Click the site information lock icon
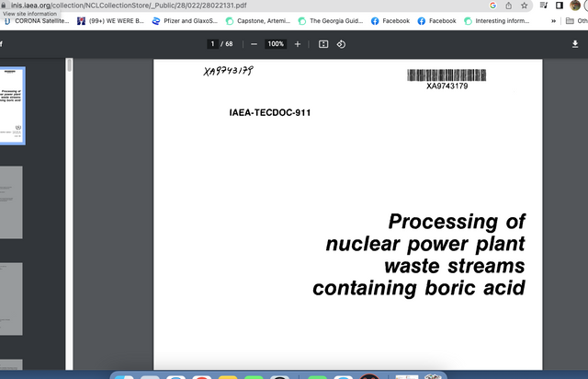This screenshot has height=379, width=588. point(4,6)
